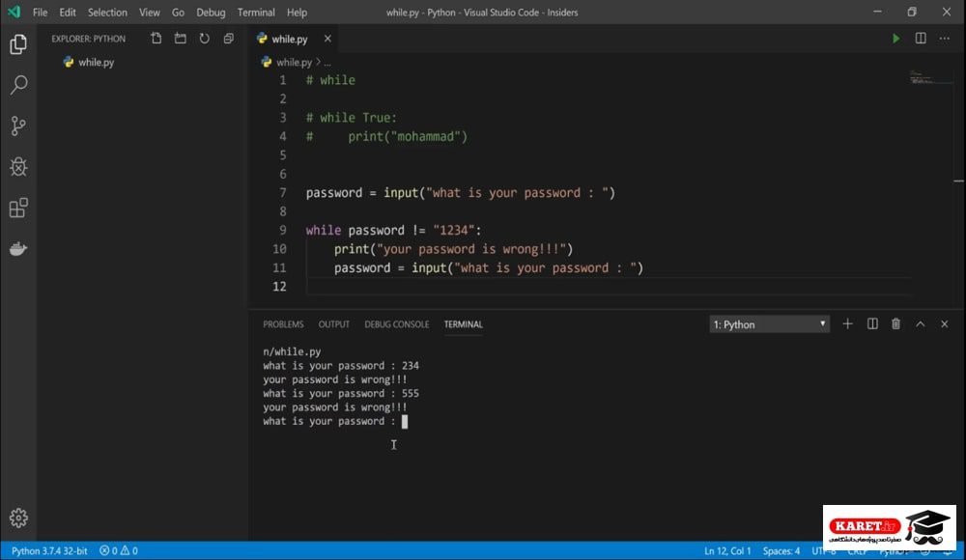Image resolution: width=966 pixels, height=560 pixels.
Task: Open the Debug view bug icon
Action: pos(18,166)
